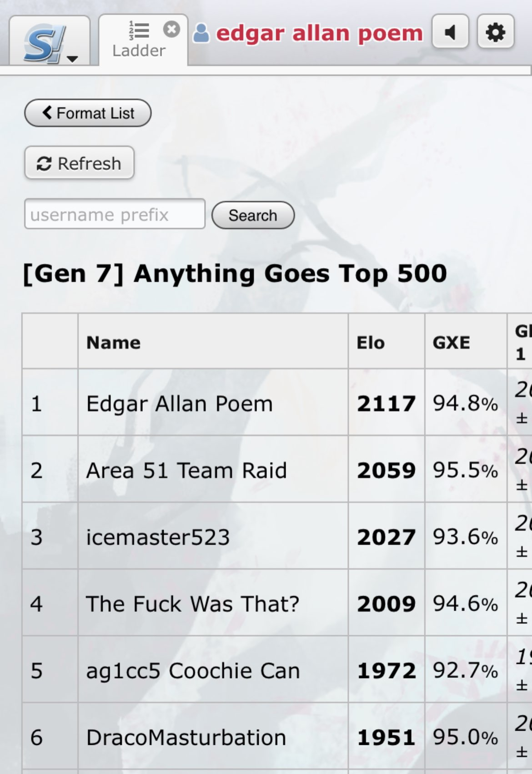Close the Ladder tab

(171, 30)
